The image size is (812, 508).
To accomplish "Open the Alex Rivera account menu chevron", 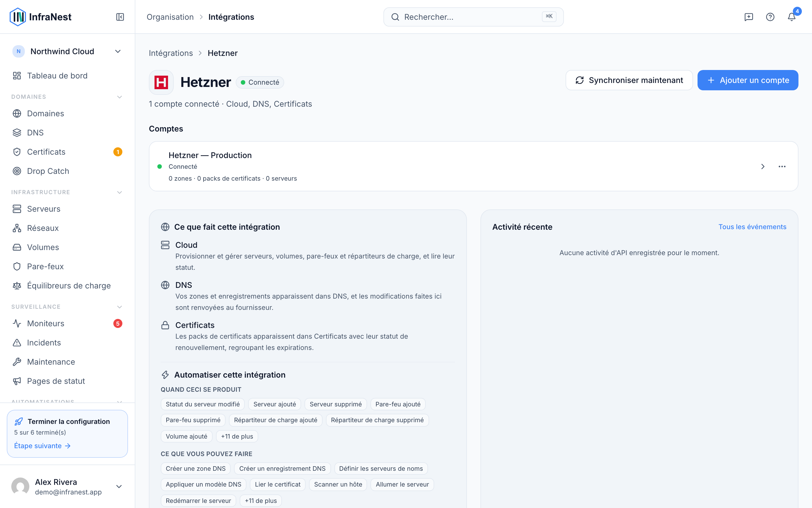I will coord(119,487).
